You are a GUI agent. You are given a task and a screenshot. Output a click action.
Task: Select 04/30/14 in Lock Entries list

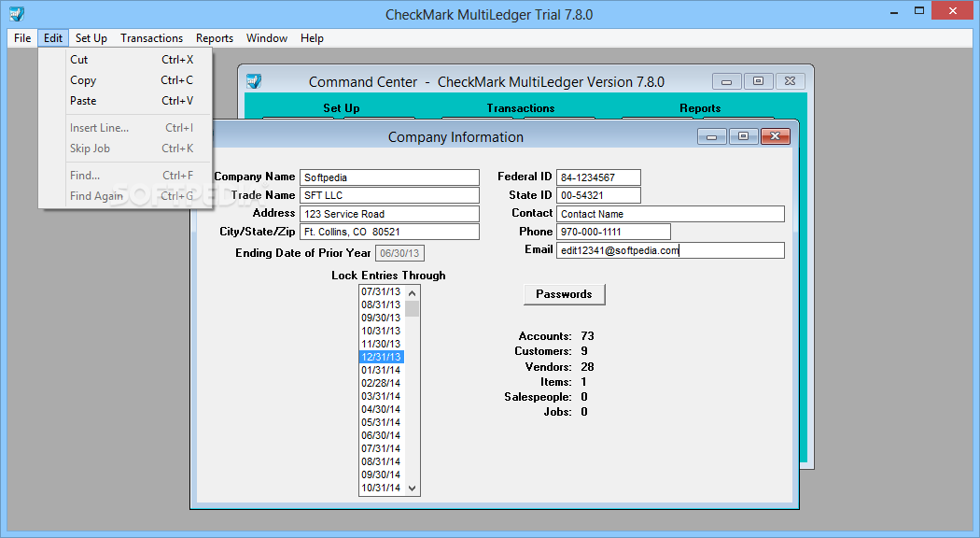point(381,410)
